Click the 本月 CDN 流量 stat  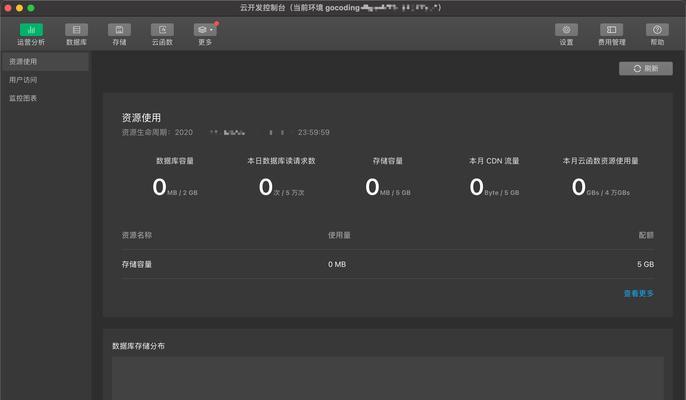(494, 179)
